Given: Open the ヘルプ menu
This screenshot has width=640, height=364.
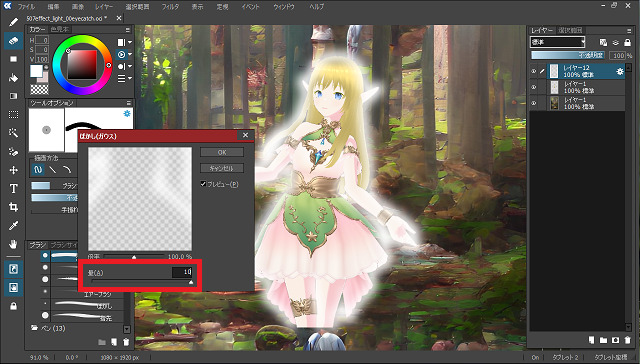Looking at the screenshot, I should click(x=316, y=7).
